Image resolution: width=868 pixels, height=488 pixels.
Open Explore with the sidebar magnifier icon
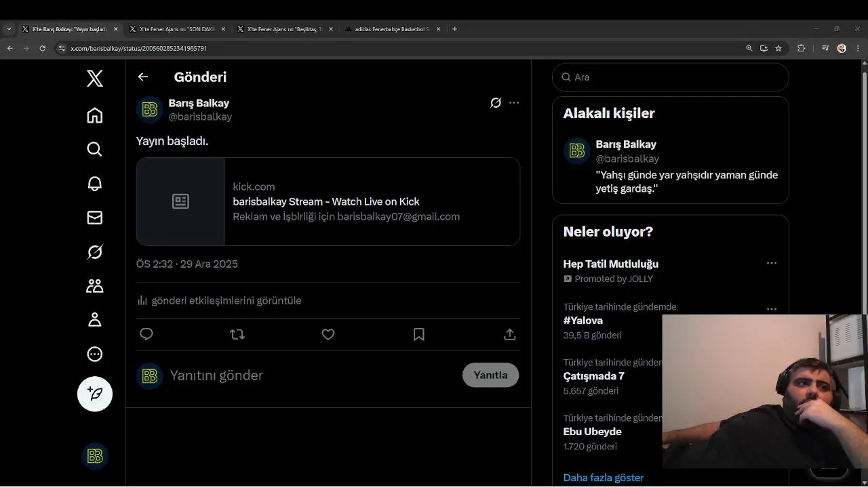(x=95, y=149)
